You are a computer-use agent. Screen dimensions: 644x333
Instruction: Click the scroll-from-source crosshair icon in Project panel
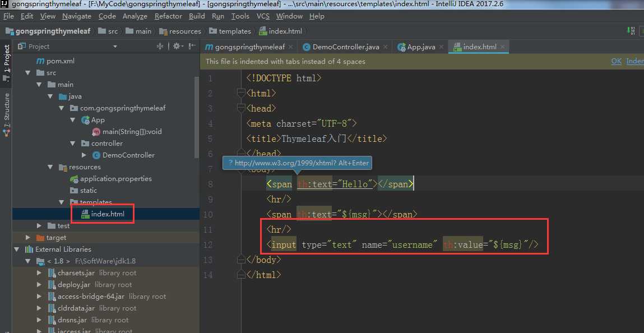tap(160, 47)
